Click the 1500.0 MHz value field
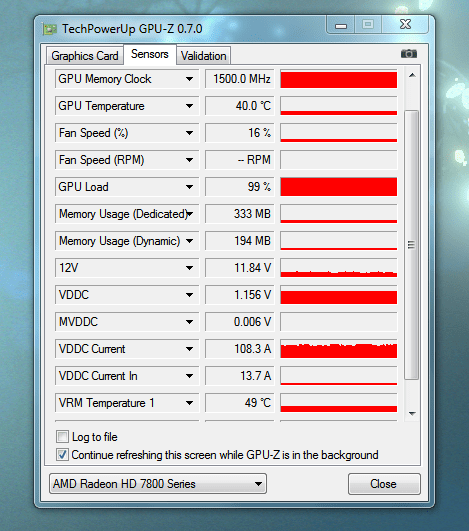 [239, 79]
